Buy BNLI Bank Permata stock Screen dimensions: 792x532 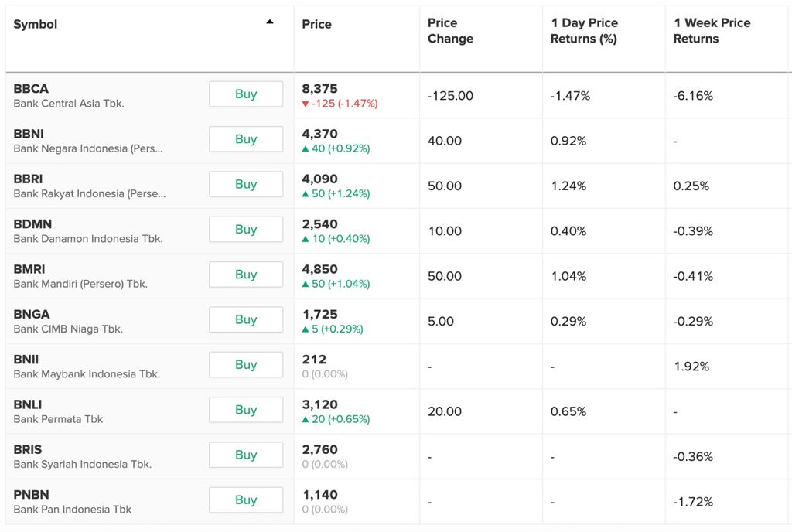pos(246,409)
